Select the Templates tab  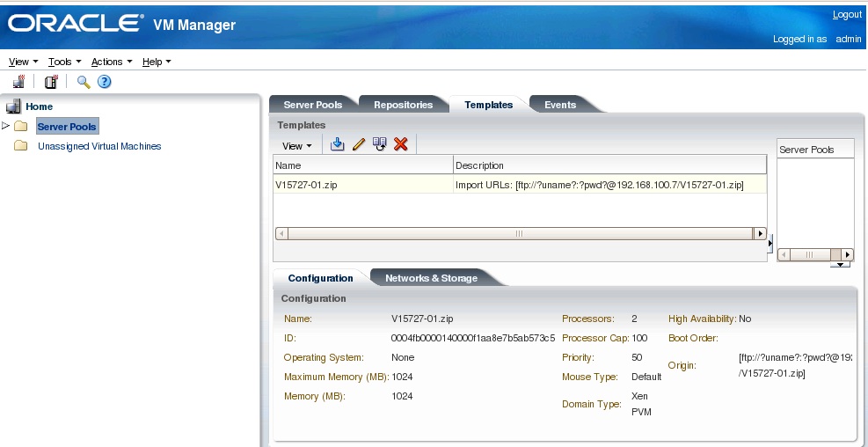[x=489, y=105]
